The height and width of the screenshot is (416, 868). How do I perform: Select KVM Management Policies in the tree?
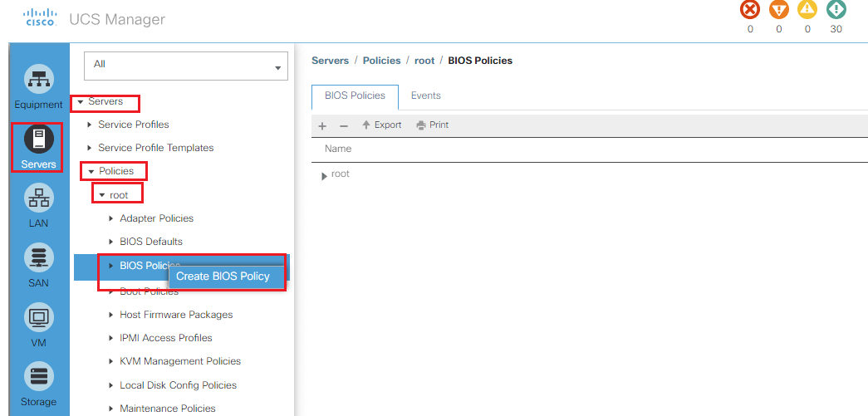click(180, 361)
